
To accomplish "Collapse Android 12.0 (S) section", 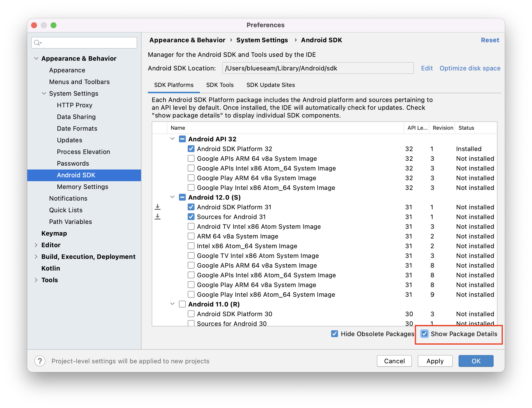I will coord(171,198).
